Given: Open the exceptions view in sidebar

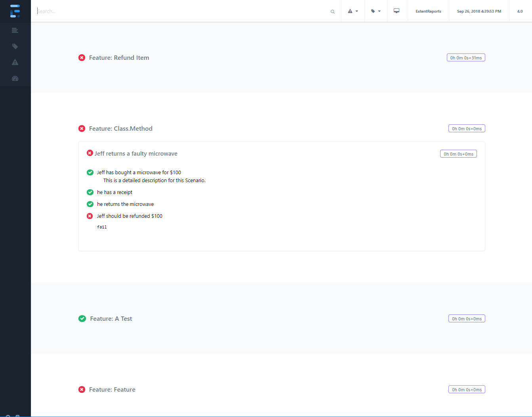Looking at the screenshot, I should (15, 62).
